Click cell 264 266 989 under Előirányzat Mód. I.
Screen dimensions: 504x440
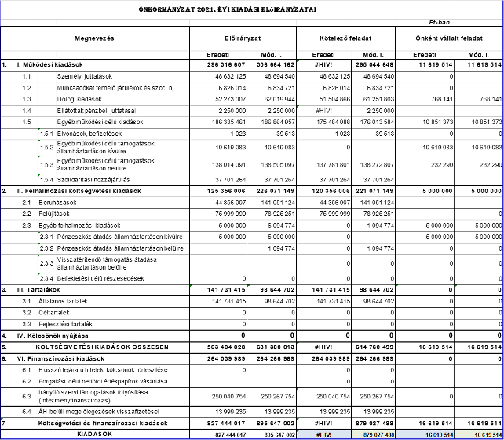pos(276,358)
